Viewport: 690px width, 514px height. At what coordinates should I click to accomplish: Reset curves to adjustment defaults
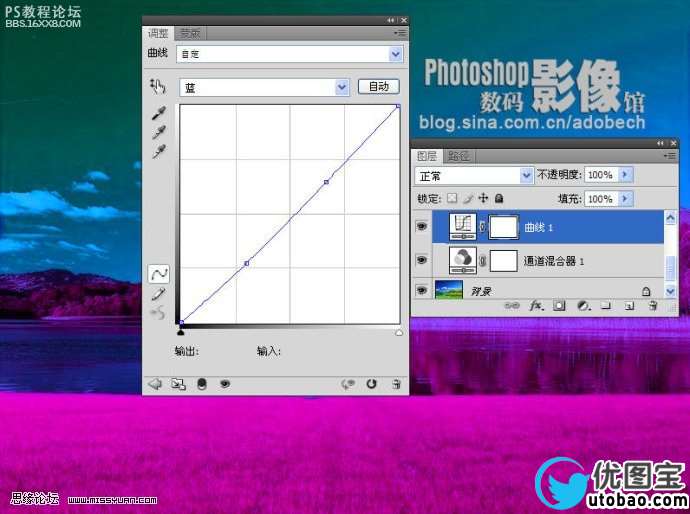[372, 384]
